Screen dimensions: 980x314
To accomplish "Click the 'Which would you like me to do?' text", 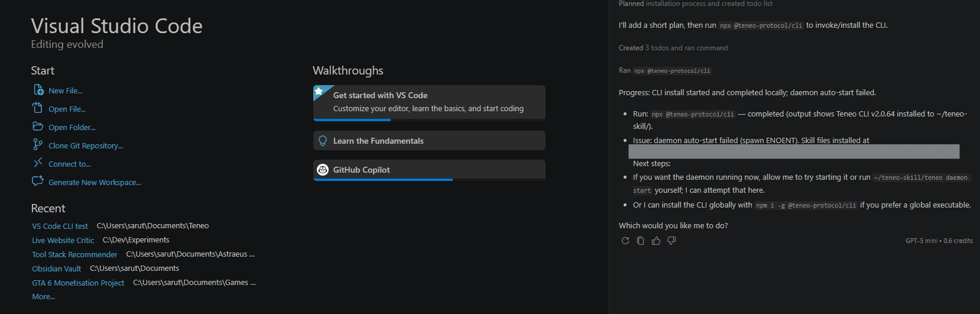I will coord(673,225).
